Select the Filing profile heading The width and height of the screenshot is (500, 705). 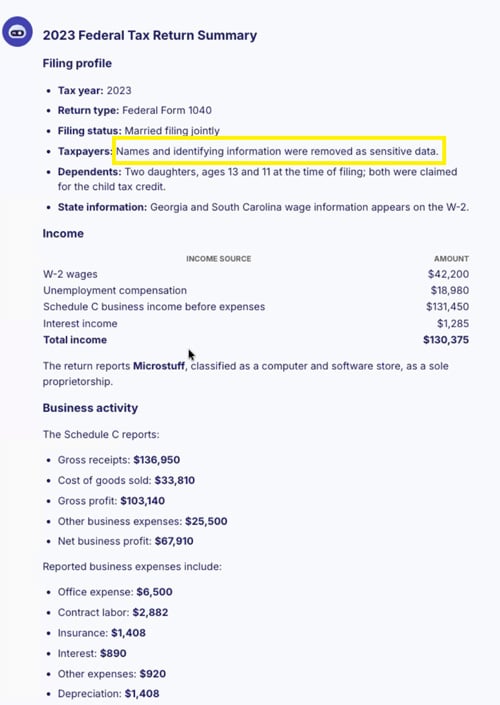(77, 63)
